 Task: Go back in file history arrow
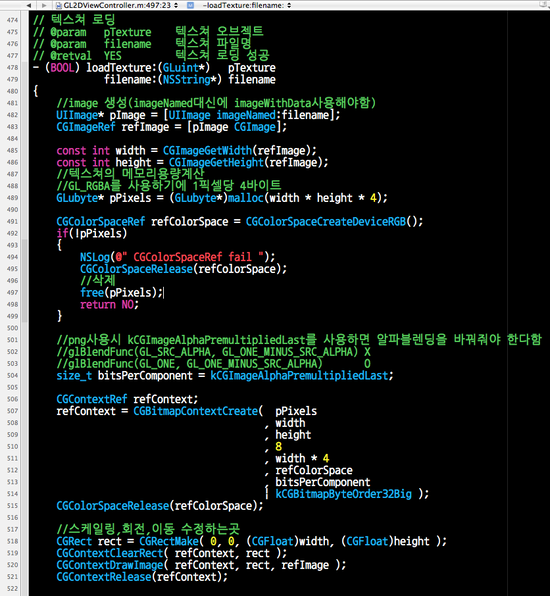pyautogui.click(x=29, y=5)
